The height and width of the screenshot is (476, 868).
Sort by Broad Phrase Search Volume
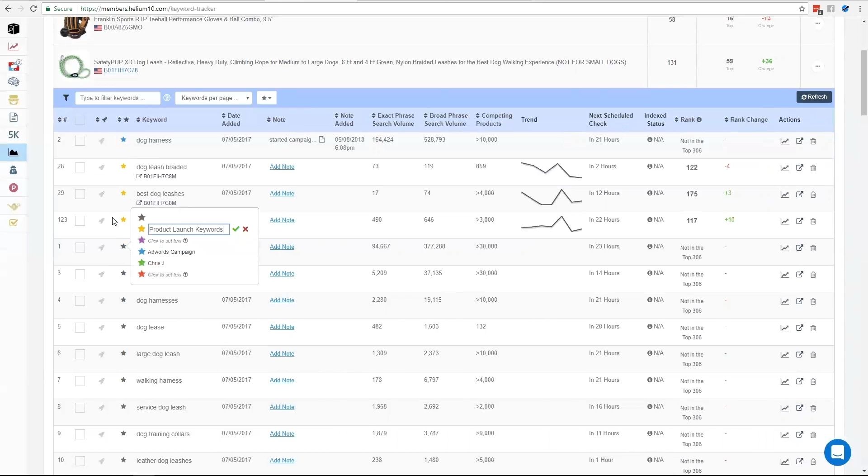(445, 120)
